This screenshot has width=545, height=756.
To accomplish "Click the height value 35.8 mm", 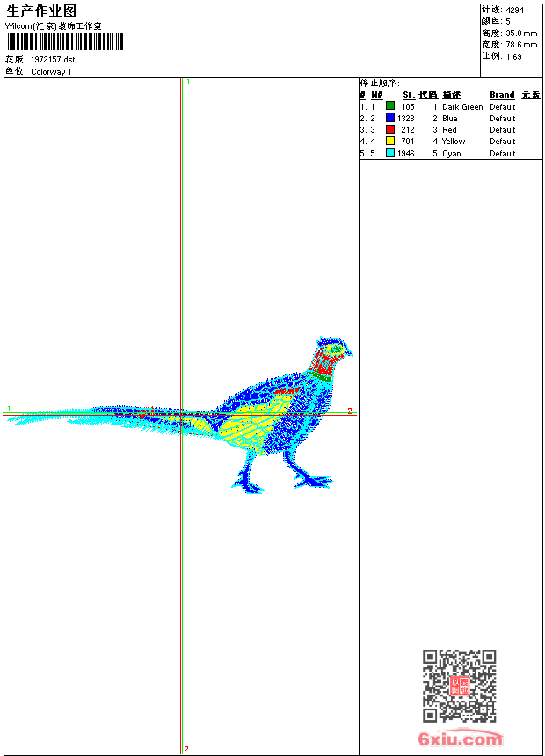I will click(x=521, y=33).
